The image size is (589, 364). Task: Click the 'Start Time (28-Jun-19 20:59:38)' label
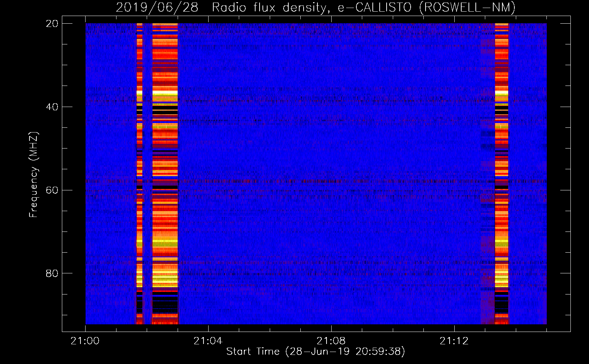316,352
